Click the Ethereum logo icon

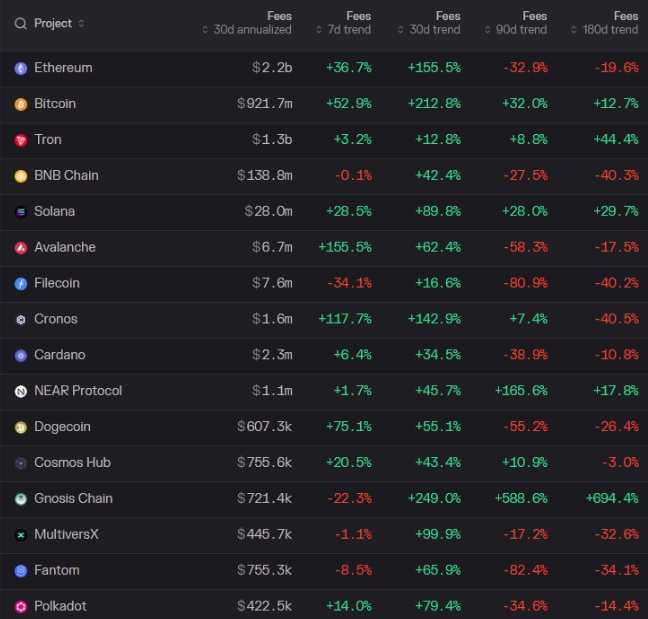click(x=21, y=68)
